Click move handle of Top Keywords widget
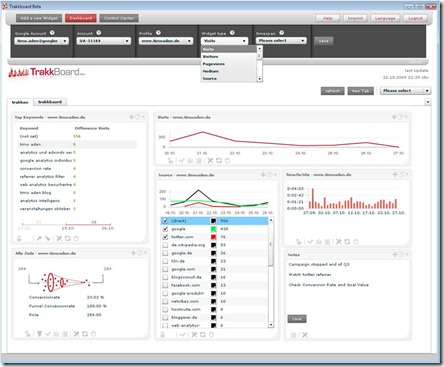The height and width of the screenshot is (367, 444). click(x=131, y=117)
